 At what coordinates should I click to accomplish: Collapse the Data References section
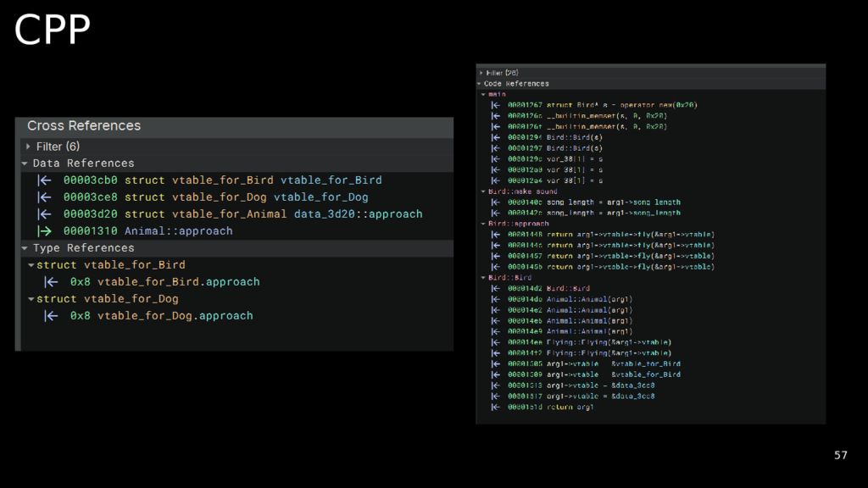[x=25, y=164]
